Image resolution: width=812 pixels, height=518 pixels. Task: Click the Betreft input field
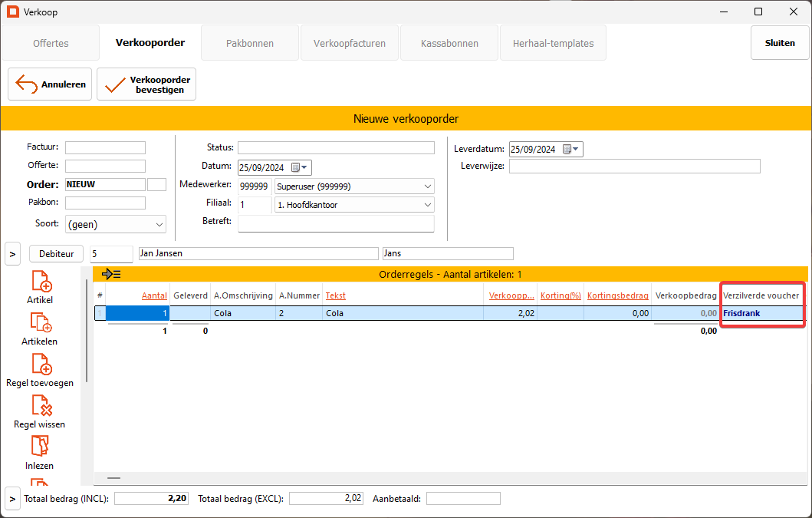click(x=336, y=223)
